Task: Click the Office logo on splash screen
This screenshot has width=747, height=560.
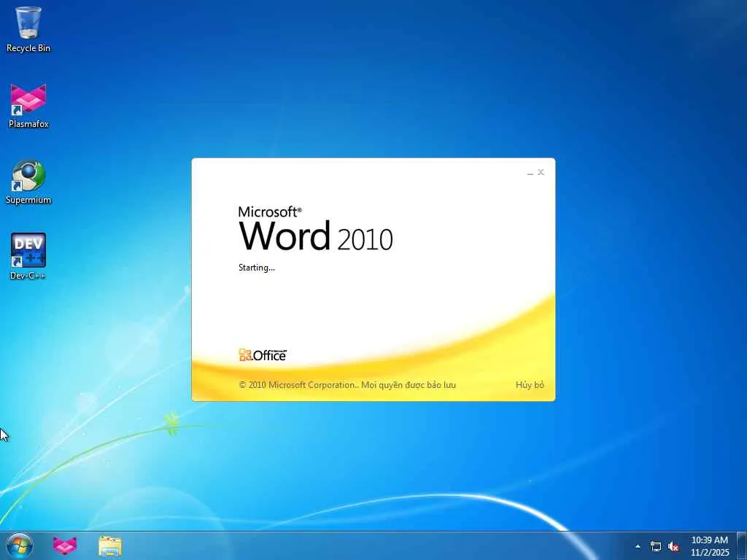Action: (x=263, y=355)
